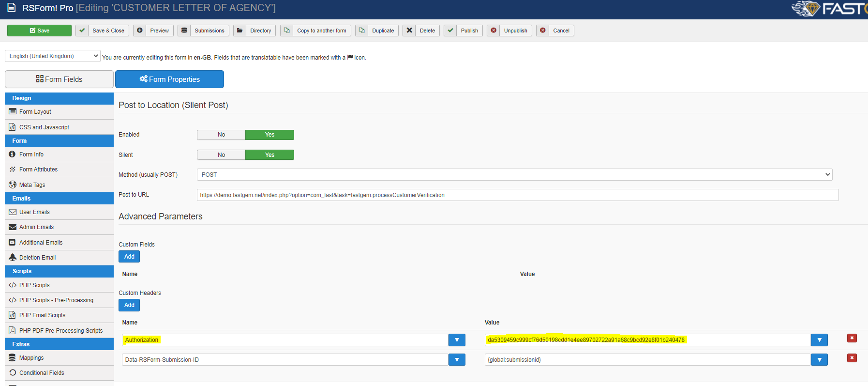Click the User Emails envelope icon
This screenshot has height=386, width=868.
[13, 212]
